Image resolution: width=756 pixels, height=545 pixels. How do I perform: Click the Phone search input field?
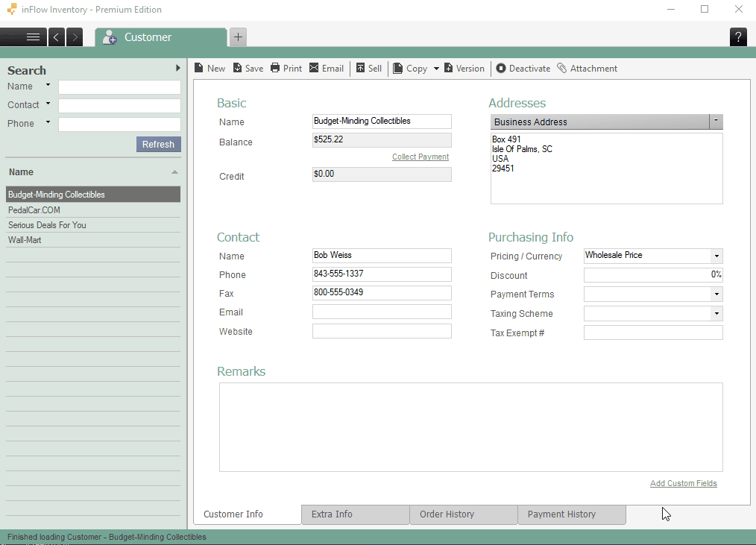[x=119, y=125]
